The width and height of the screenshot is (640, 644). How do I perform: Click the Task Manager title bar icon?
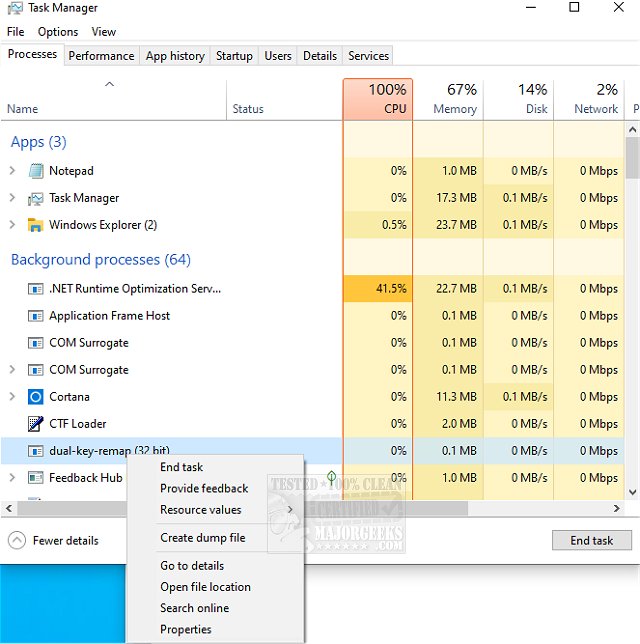coord(15,8)
